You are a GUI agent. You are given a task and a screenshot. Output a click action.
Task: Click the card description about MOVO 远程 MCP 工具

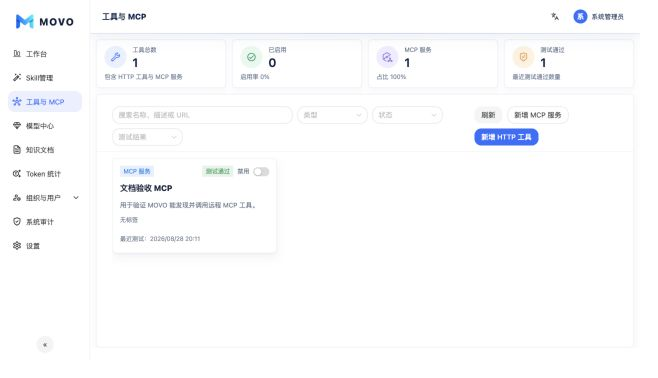coord(188,205)
